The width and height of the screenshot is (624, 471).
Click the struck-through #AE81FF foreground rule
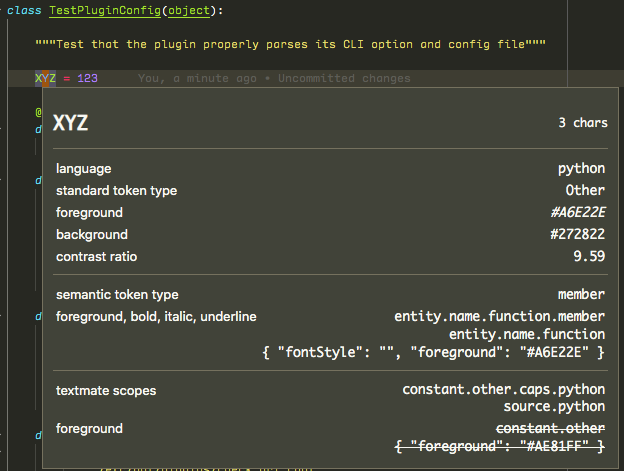pos(500,446)
